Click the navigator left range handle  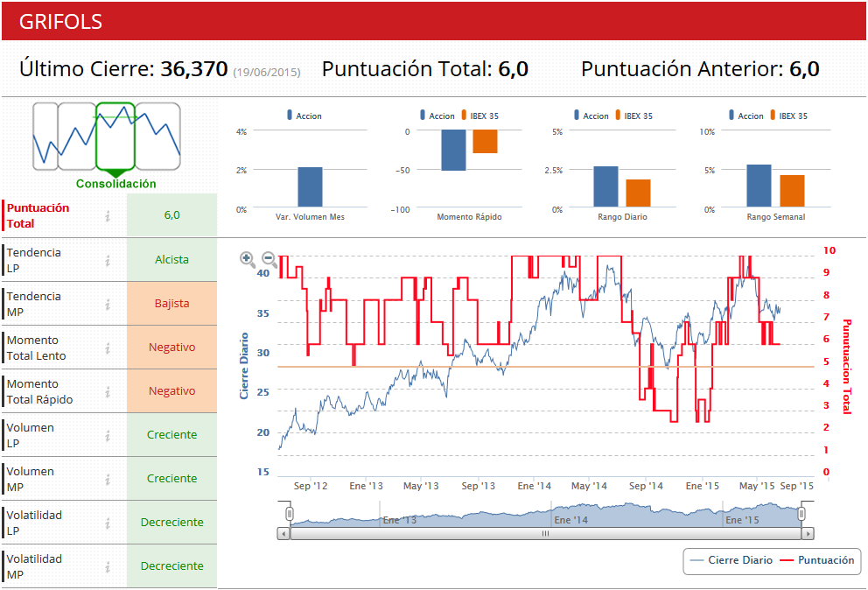point(289,514)
